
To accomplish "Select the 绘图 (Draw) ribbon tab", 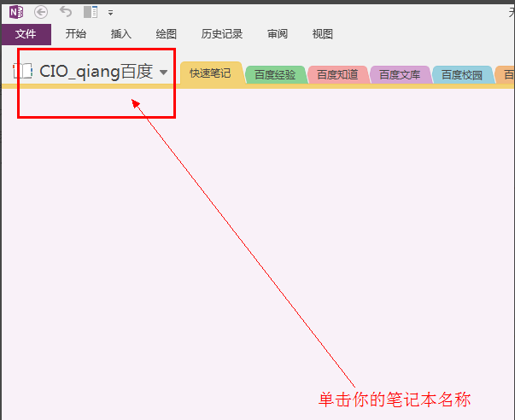I will point(167,34).
